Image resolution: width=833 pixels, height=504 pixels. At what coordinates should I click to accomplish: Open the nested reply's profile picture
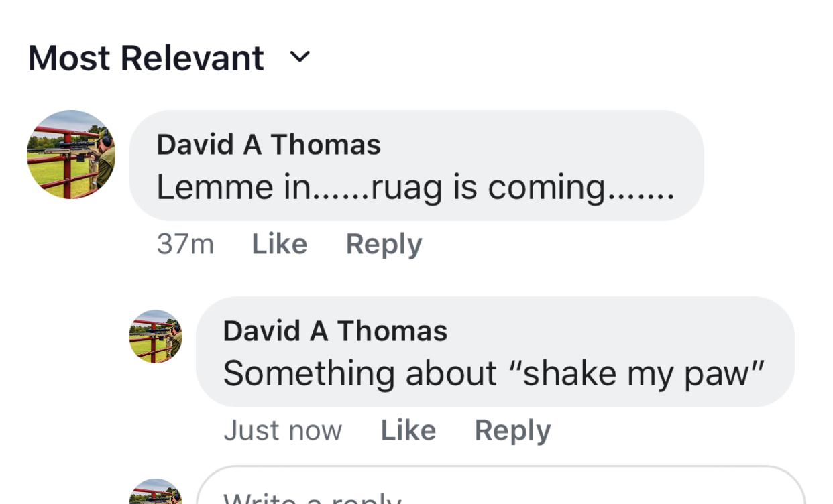click(x=156, y=336)
